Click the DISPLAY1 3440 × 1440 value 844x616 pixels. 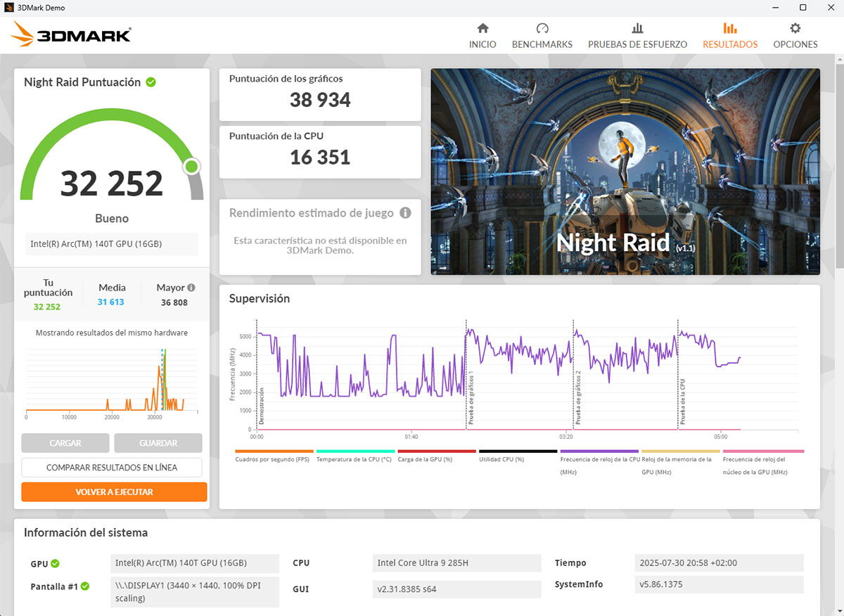(195, 591)
